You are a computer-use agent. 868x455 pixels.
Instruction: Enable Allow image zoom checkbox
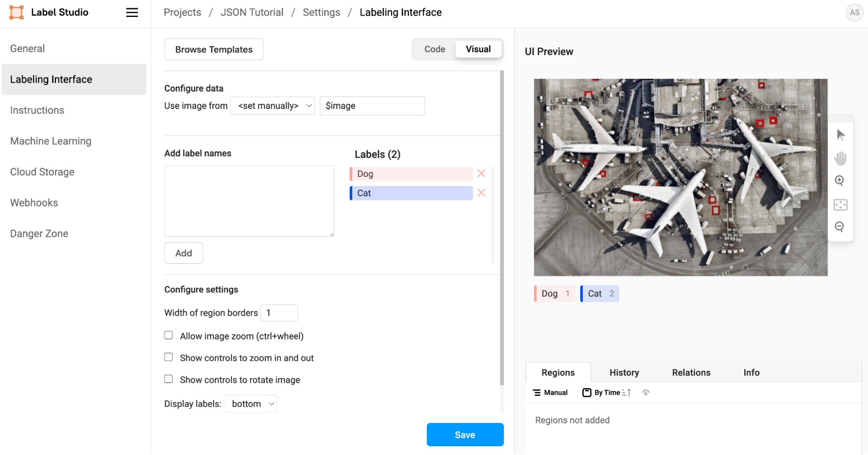click(x=168, y=336)
